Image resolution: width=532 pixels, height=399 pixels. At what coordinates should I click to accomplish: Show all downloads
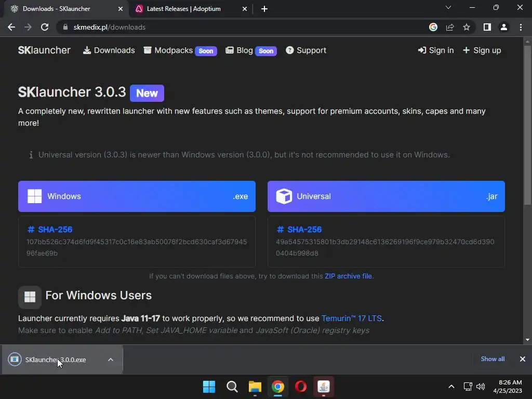(x=493, y=359)
